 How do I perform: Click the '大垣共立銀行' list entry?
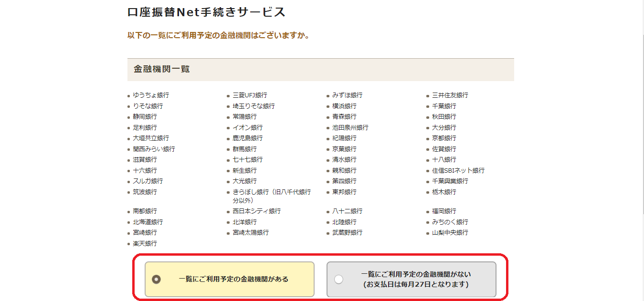151,138
